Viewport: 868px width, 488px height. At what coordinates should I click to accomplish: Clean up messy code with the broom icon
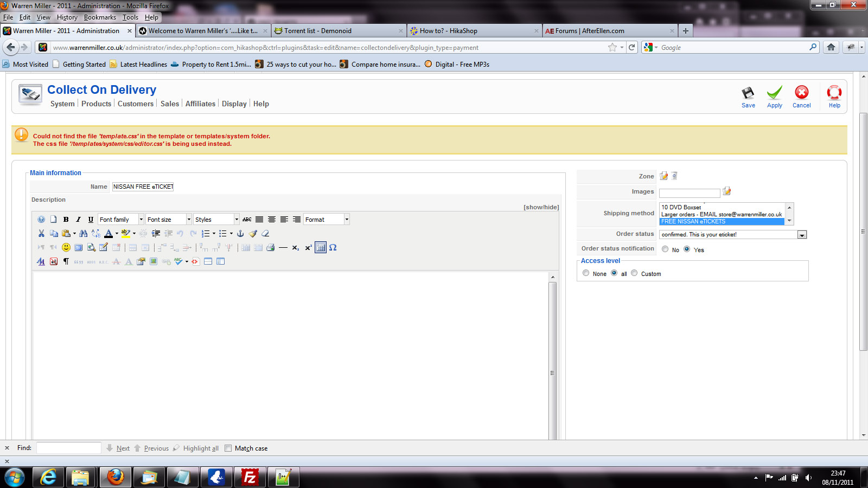click(253, 234)
